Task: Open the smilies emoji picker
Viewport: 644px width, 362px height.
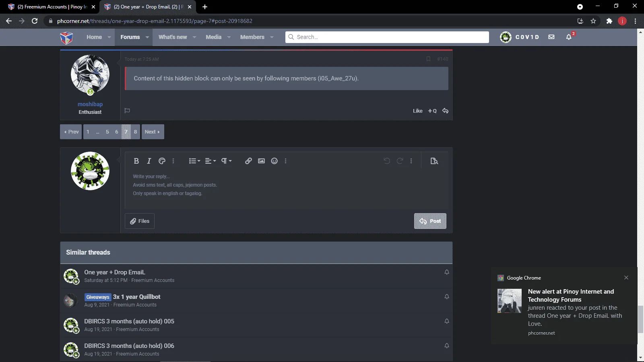Action: (274, 161)
